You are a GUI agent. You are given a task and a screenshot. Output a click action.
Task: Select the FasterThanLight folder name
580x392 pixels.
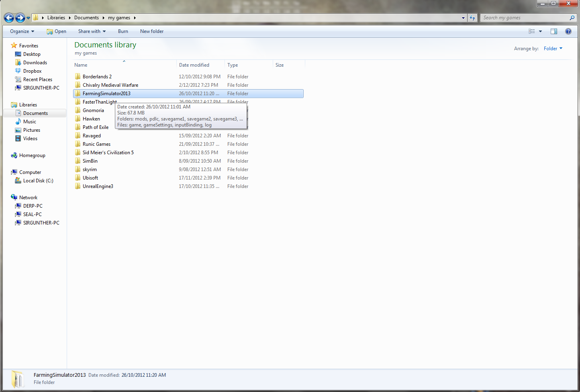(100, 102)
